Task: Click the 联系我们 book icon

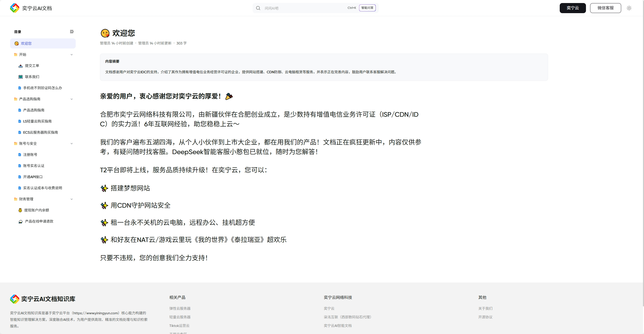Action: tap(20, 77)
